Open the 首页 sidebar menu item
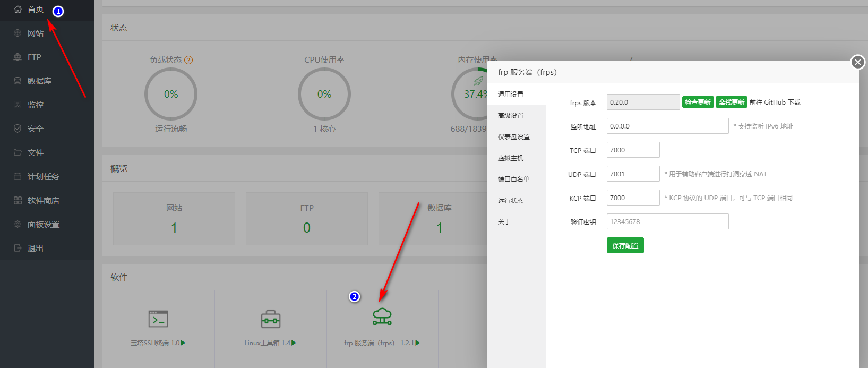Image resolution: width=868 pixels, height=368 pixels. 47,10
